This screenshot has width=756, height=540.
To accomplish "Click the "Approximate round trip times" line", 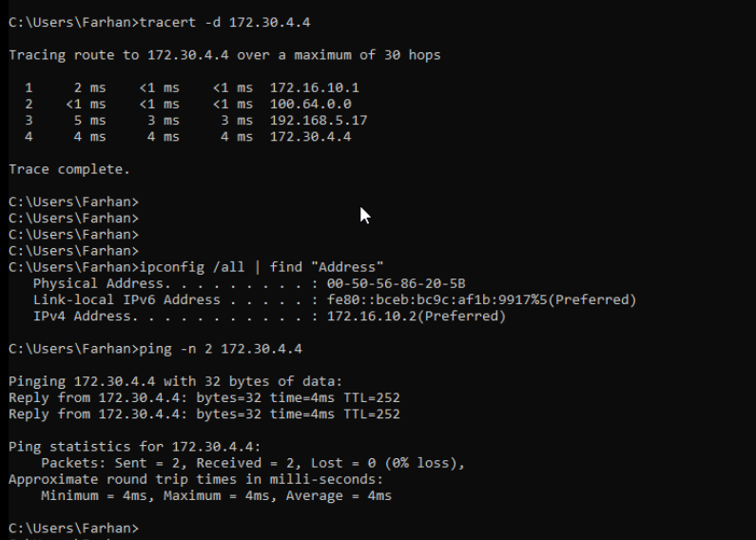I will 195,479.
